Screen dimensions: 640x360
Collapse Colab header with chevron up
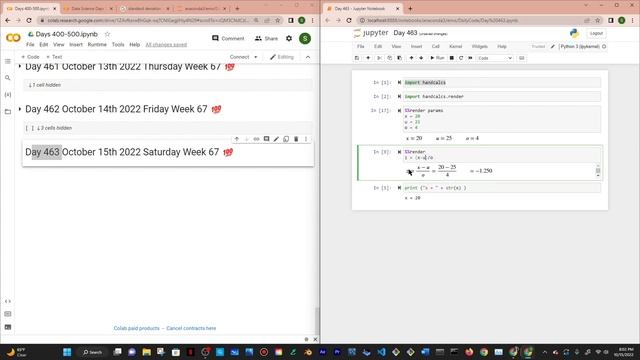point(308,57)
